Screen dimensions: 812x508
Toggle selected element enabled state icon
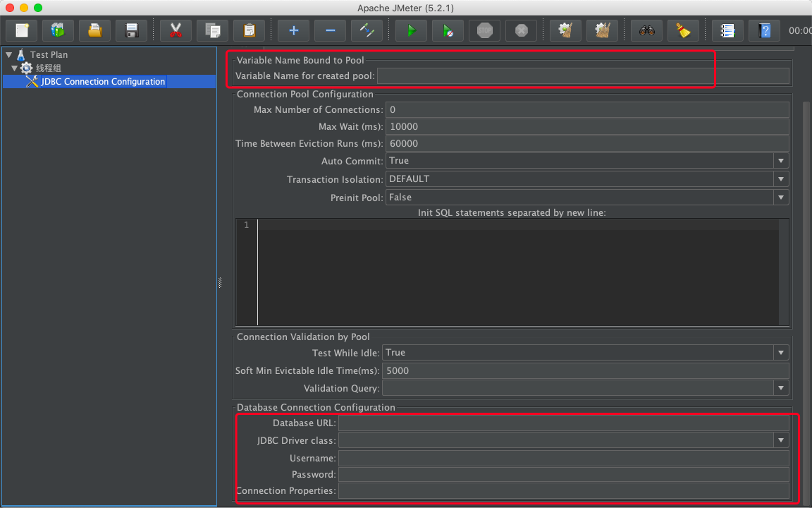point(367,30)
